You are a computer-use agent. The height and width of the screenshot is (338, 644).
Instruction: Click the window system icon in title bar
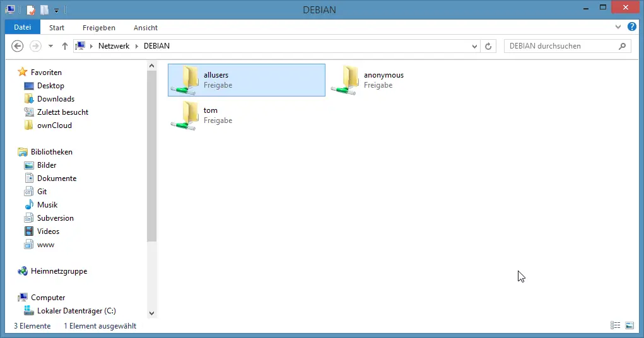click(10, 9)
